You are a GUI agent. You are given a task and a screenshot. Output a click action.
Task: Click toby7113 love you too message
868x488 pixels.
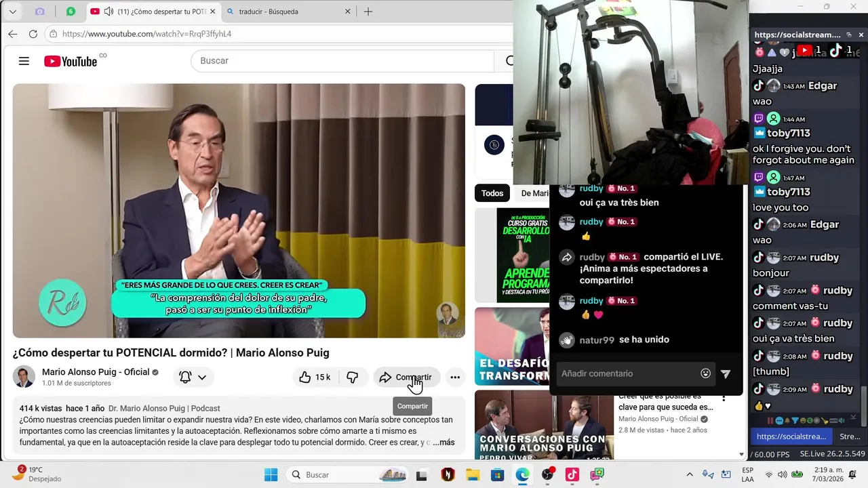[781, 207]
